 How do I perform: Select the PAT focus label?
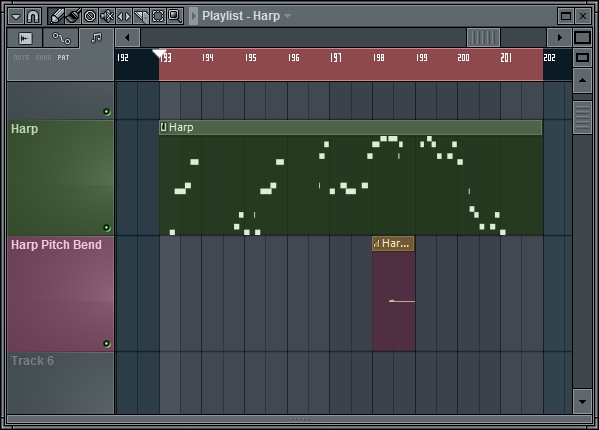point(63,58)
